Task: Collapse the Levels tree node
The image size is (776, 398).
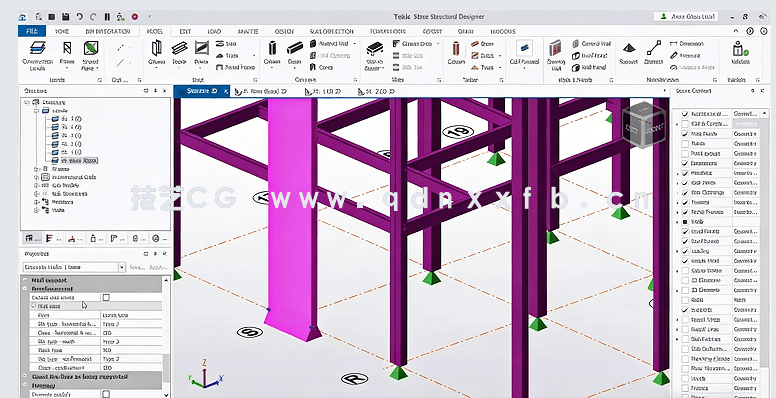Action: tap(36, 111)
